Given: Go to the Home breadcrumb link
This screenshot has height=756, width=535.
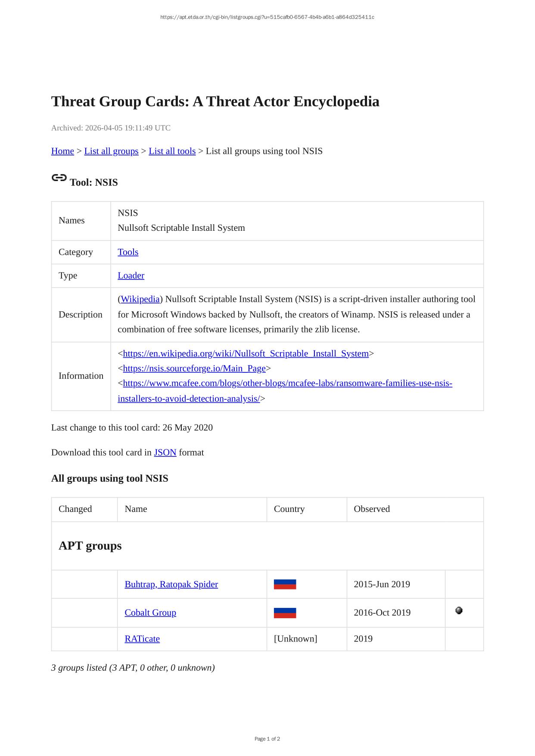Looking at the screenshot, I should click(x=62, y=151).
